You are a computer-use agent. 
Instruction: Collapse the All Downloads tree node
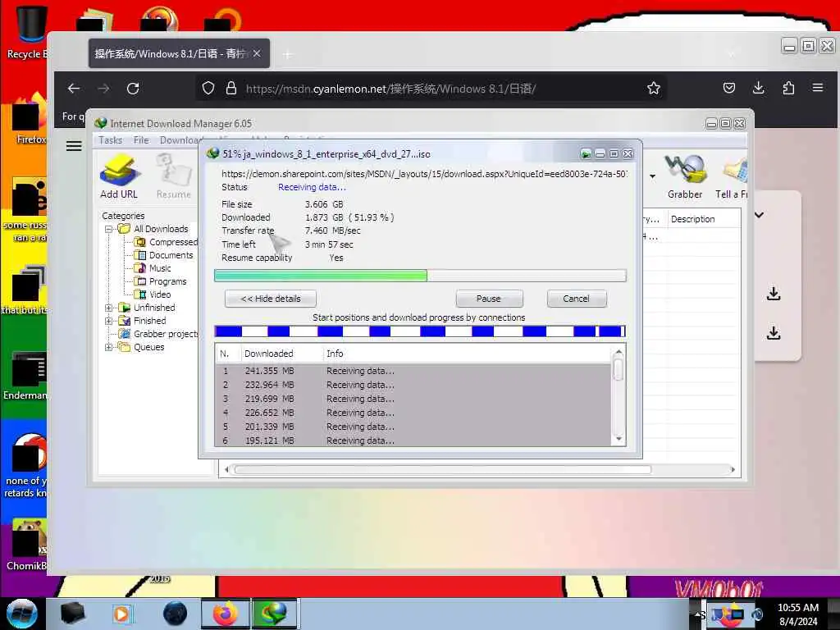109,229
